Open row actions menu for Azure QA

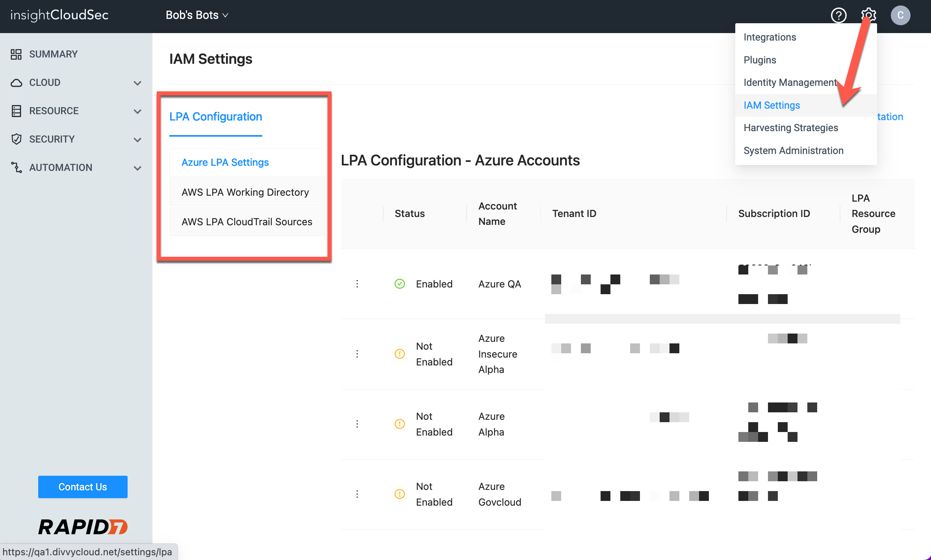(357, 284)
